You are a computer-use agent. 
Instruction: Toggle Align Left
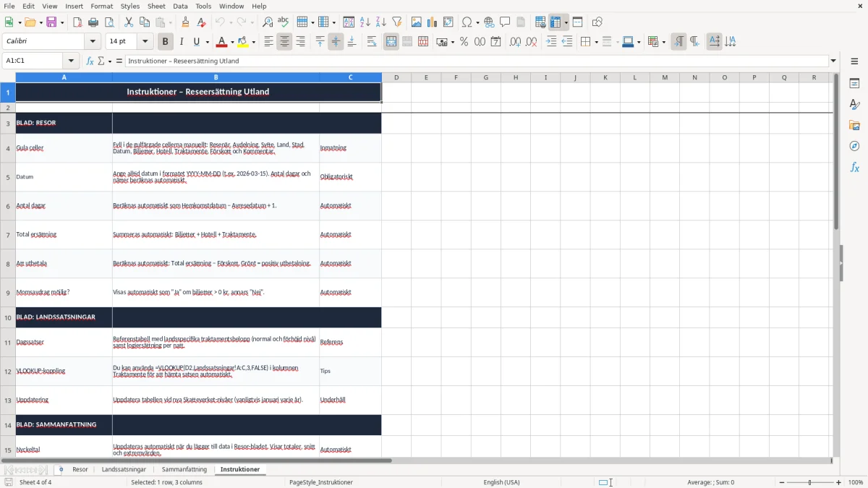(268, 42)
